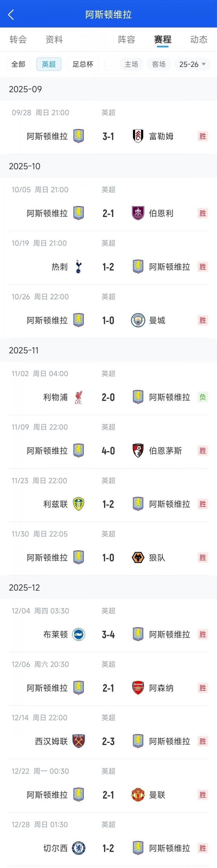Tap the 负 result badge for Liverpool match

[x=203, y=397]
